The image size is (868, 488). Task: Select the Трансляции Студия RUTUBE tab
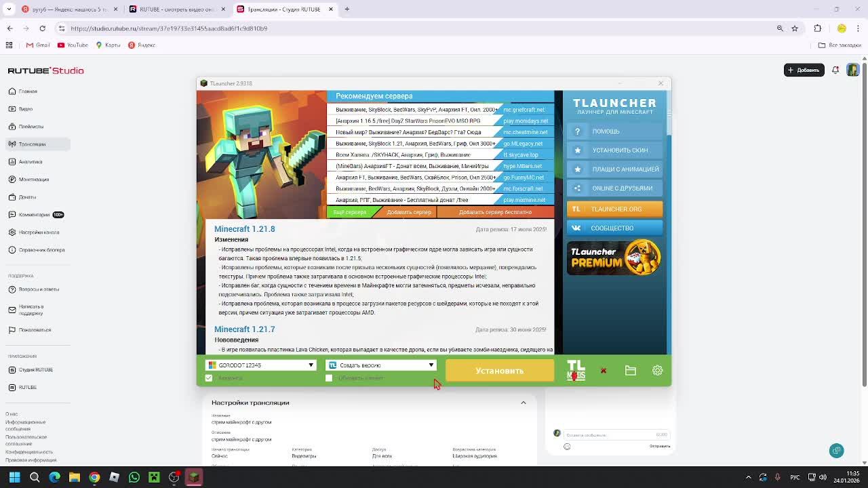(x=284, y=9)
